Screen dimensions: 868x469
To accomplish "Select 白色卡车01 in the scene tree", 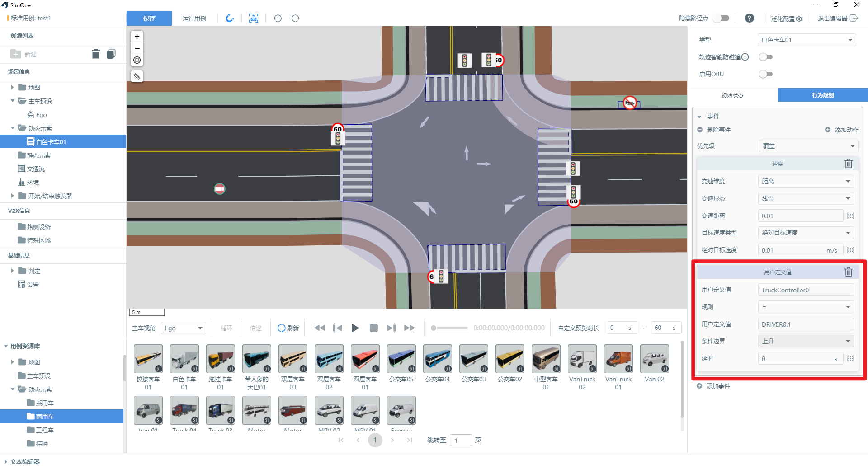I will pos(63,141).
